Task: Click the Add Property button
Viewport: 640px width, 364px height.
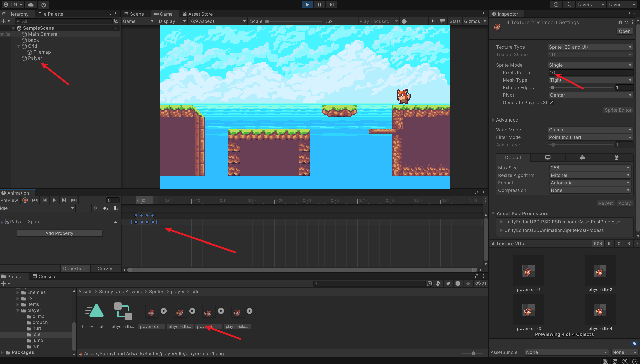Action: pyautogui.click(x=59, y=233)
